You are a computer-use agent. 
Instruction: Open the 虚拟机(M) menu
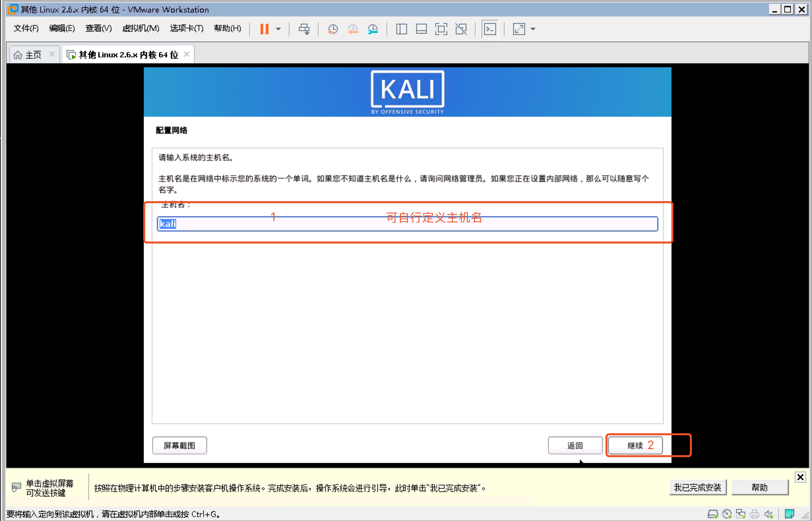(x=141, y=28)
